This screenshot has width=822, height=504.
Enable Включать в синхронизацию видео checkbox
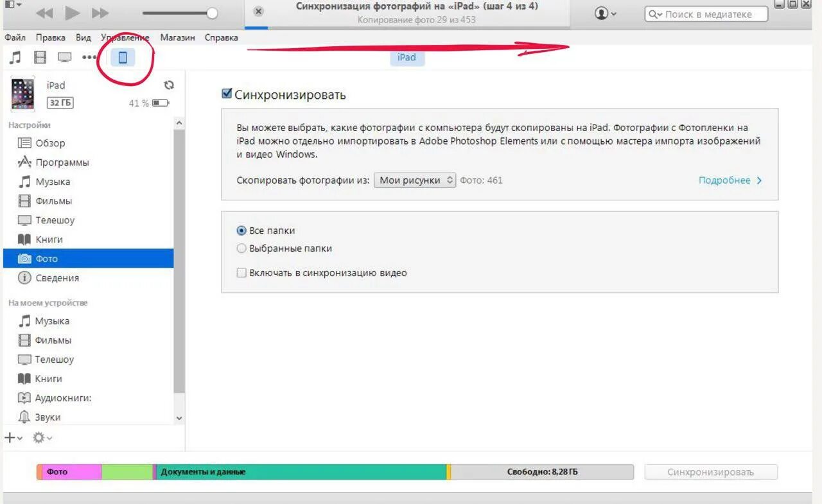[x=241, y=273]
